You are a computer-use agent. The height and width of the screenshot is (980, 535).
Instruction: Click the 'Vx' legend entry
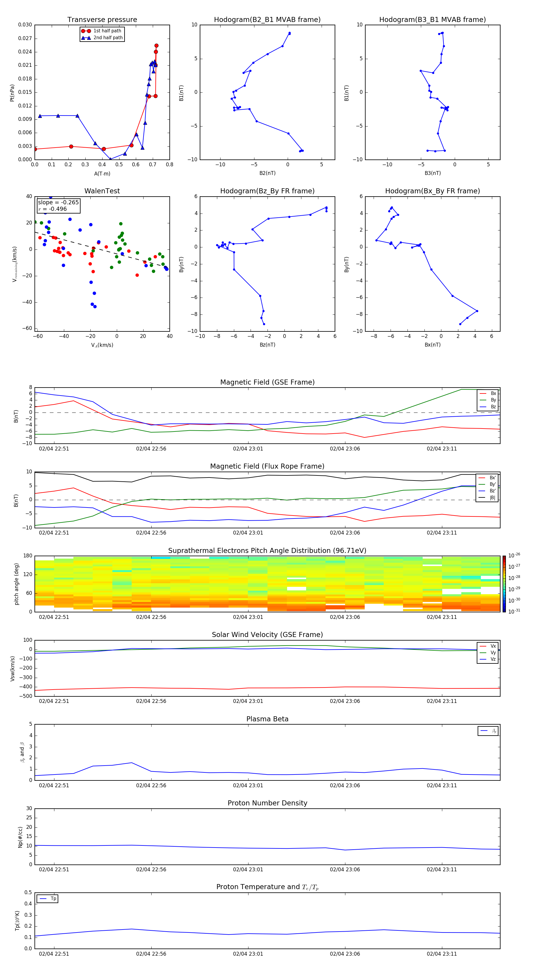(488, 646)
